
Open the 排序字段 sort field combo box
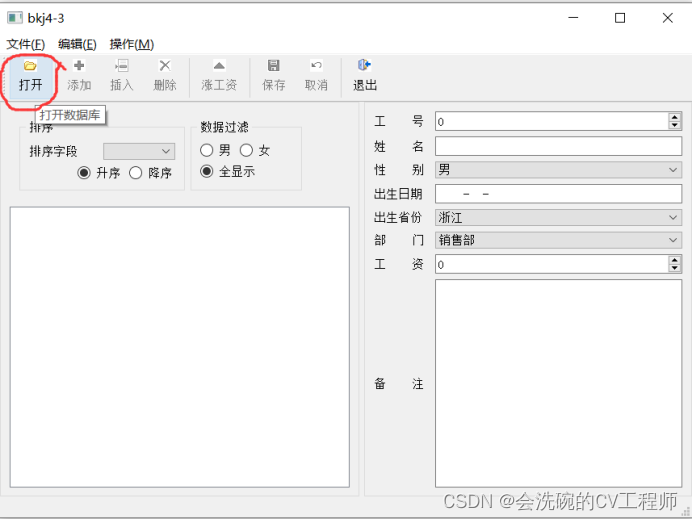pos(139,151)
